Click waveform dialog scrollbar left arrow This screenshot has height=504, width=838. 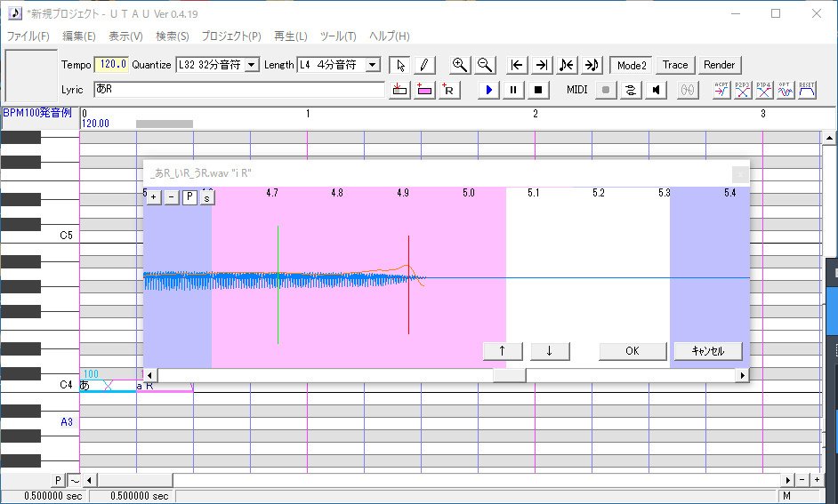pos(149,375)
